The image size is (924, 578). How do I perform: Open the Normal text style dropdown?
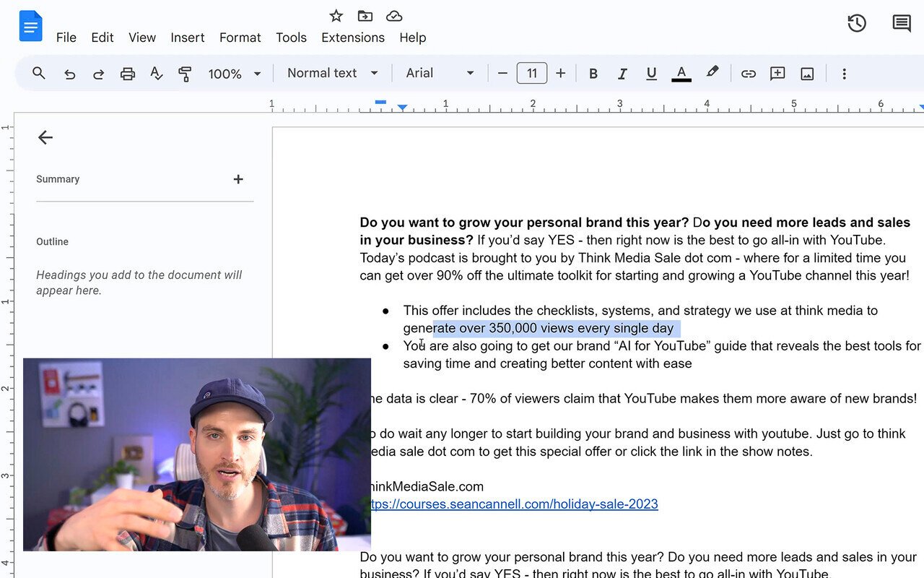pyautogui.click(x=333, y=73)
